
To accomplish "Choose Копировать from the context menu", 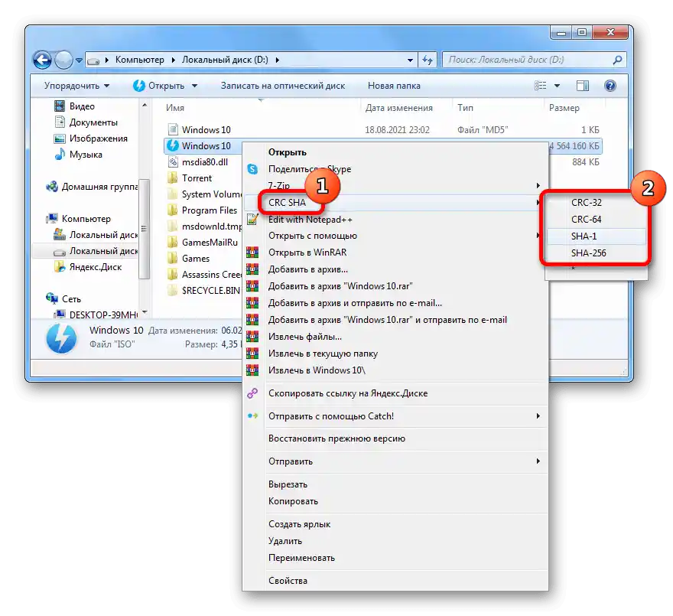I will tap(293, 501).
